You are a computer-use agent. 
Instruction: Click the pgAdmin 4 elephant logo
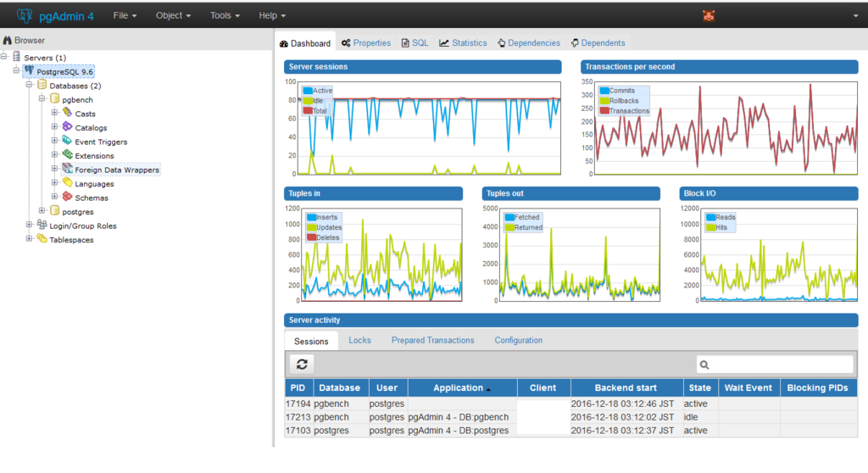click(x=25, y=15)
